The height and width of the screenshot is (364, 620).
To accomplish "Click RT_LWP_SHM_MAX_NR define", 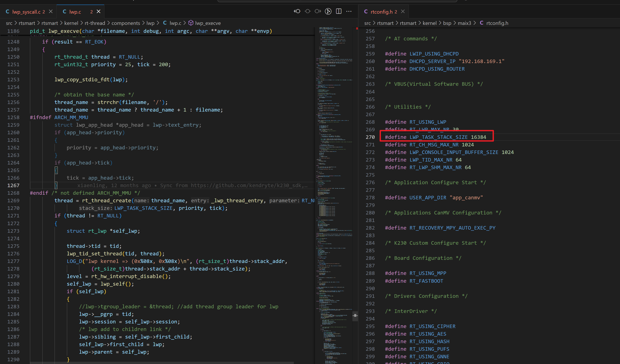I will 435,167.
